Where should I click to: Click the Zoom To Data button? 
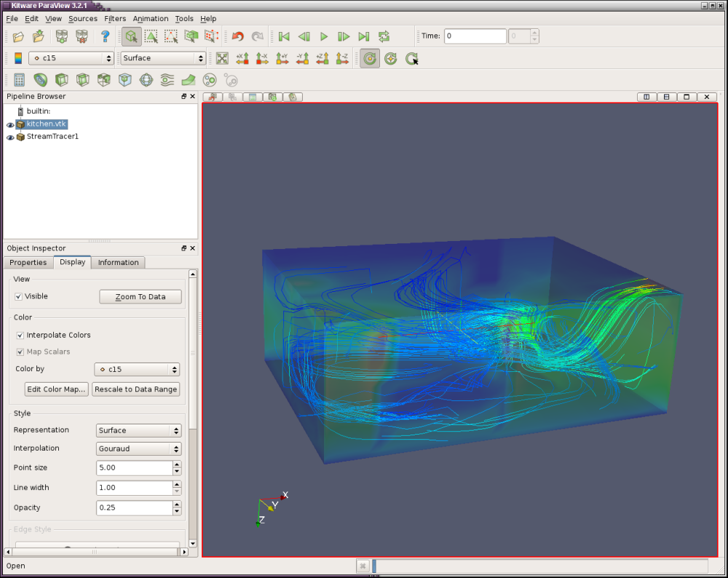click(140, 297)
